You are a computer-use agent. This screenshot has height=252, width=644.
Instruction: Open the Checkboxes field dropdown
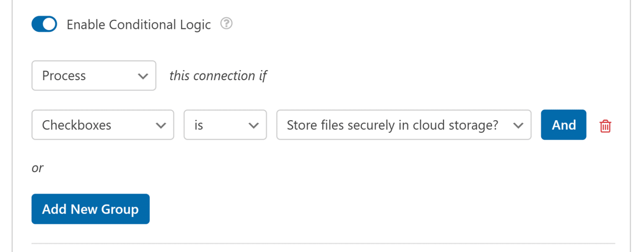pos(102,125)
